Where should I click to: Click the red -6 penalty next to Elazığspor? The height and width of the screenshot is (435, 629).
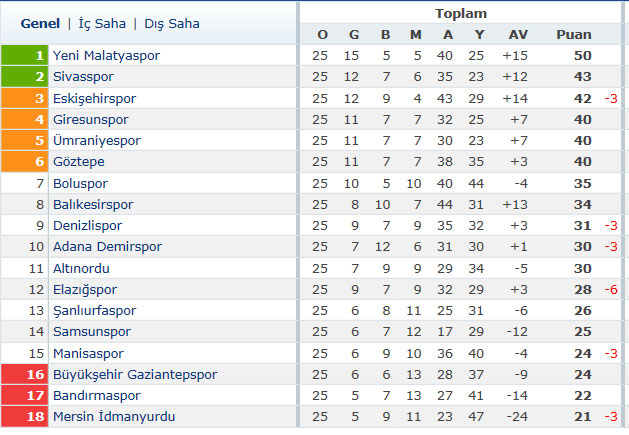611,289
